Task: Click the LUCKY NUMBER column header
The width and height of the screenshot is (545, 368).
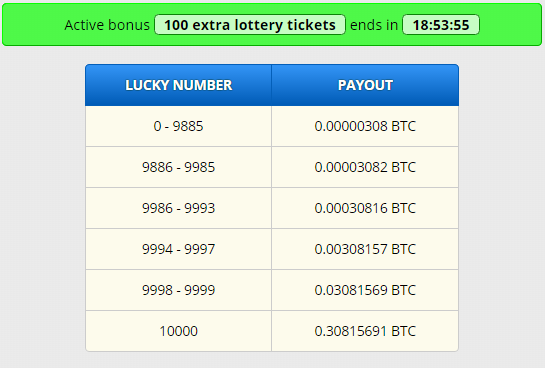Action: (x=178, y=85)
